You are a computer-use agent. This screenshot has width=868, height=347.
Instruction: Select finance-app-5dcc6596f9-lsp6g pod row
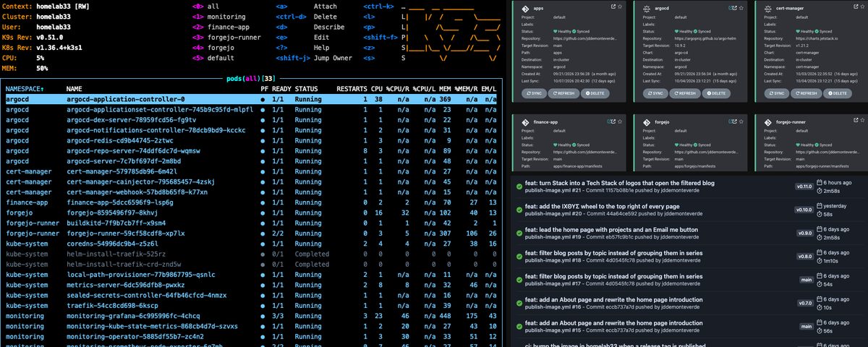click(x=250, y=202)
